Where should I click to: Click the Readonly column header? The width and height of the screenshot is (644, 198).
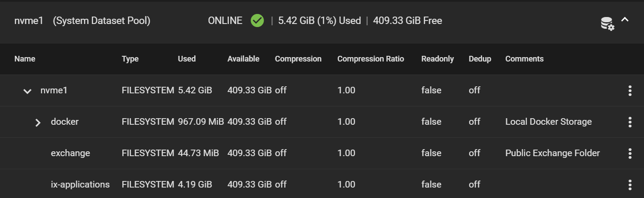[437, 59]
